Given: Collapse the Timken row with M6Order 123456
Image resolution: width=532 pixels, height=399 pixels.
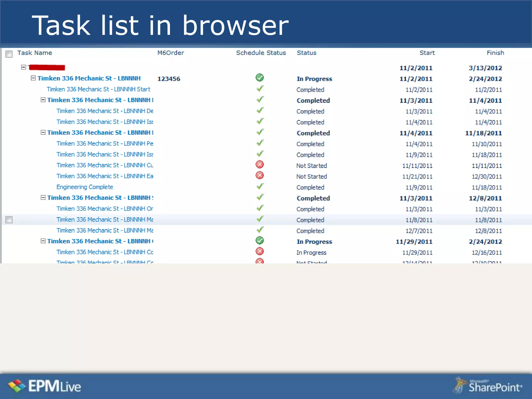Looking at the screenshot, I should pos(33,78).
